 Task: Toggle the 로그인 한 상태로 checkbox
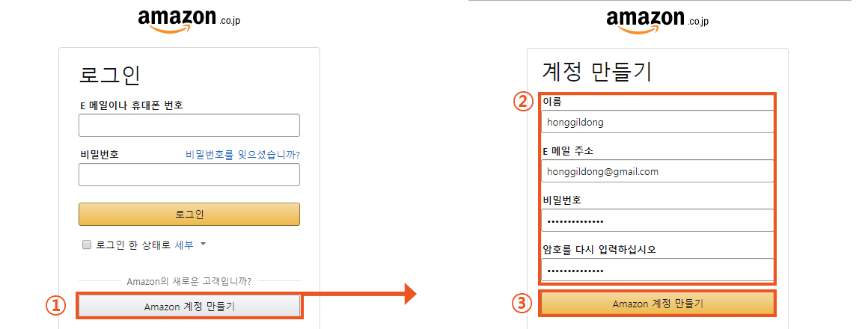click(x=86, y=245)
